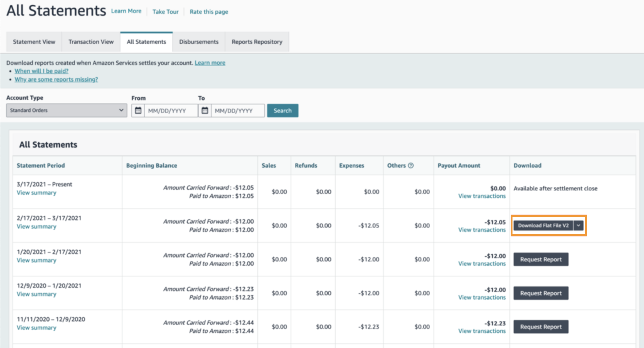Switch to the Statement View tab
Image resolution: width=644 pixels, height=348 pixels.
[34, 42]
